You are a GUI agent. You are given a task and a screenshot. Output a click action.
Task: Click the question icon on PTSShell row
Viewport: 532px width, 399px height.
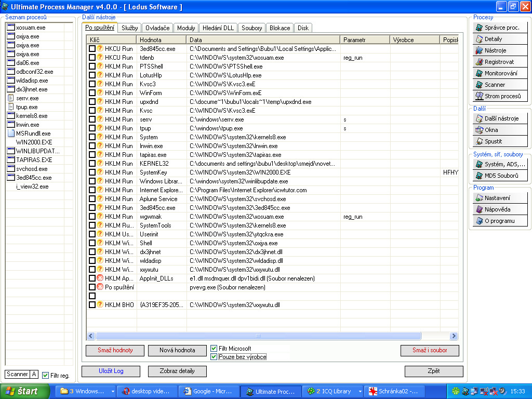[100, 66]
